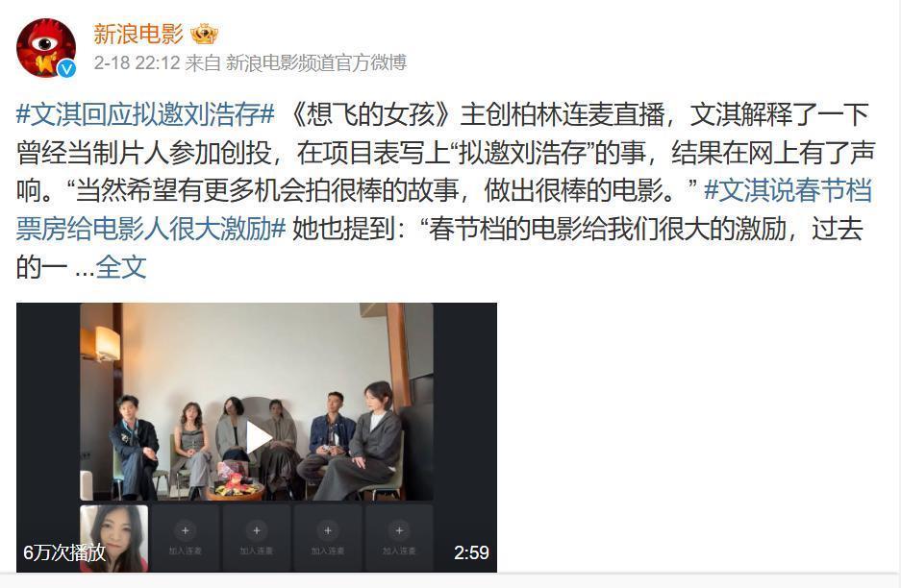This screenshot has width=901, height=588.
Task: Play the video using the center play button
Action: point(257,437)
